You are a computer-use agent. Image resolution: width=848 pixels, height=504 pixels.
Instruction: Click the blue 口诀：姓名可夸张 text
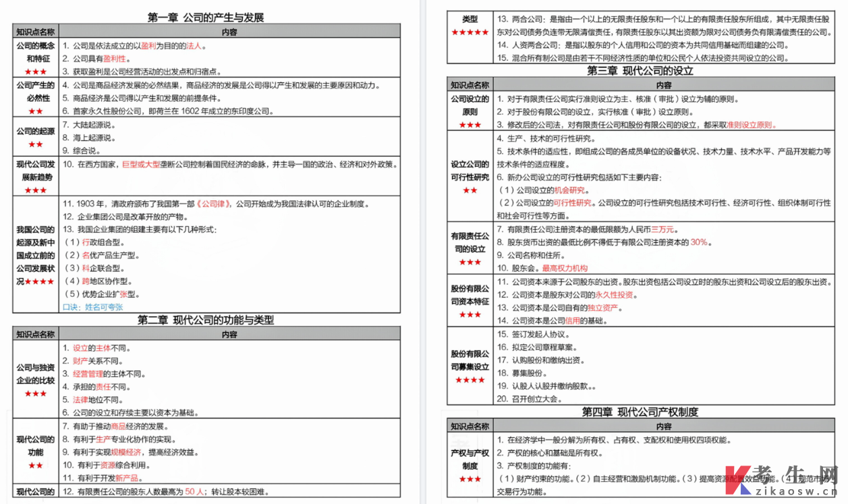[92, 307]
